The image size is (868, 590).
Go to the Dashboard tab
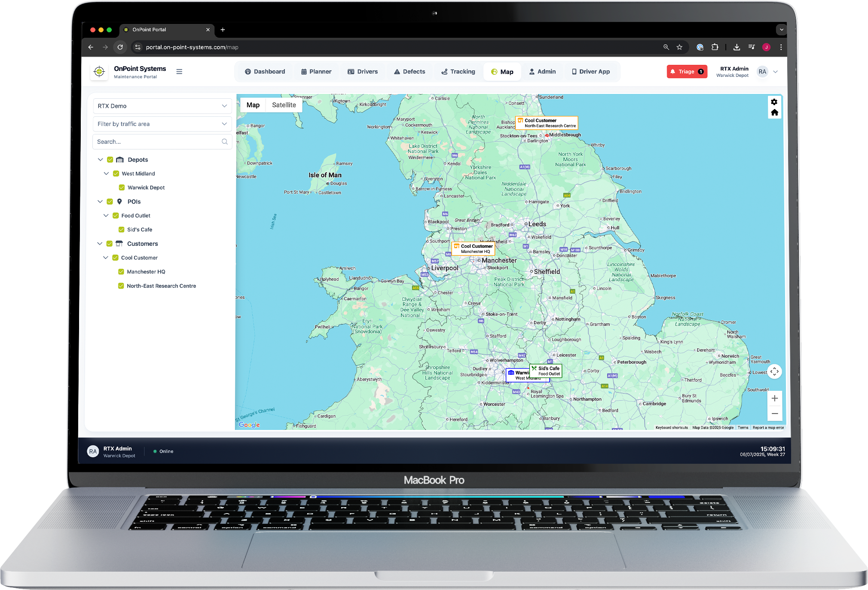point(265,72)
